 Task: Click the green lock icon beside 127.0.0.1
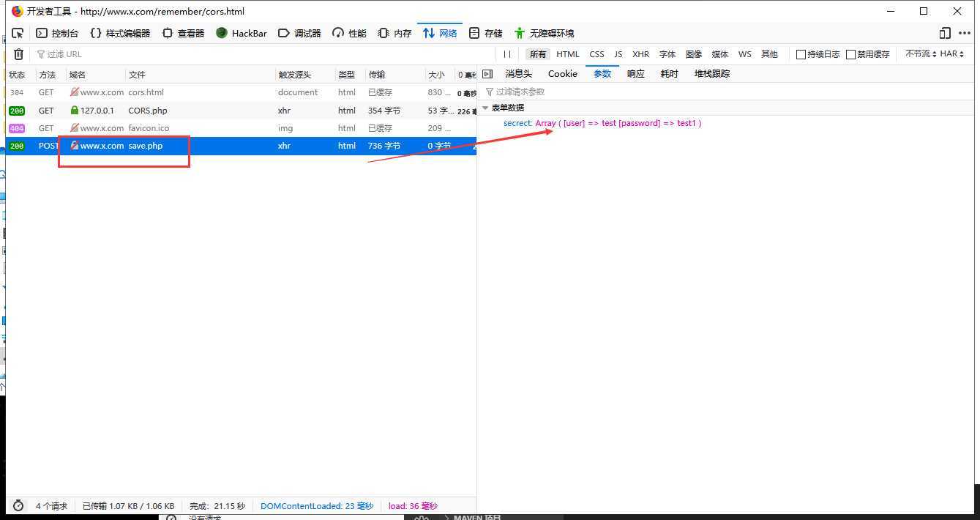coord(74,111)
